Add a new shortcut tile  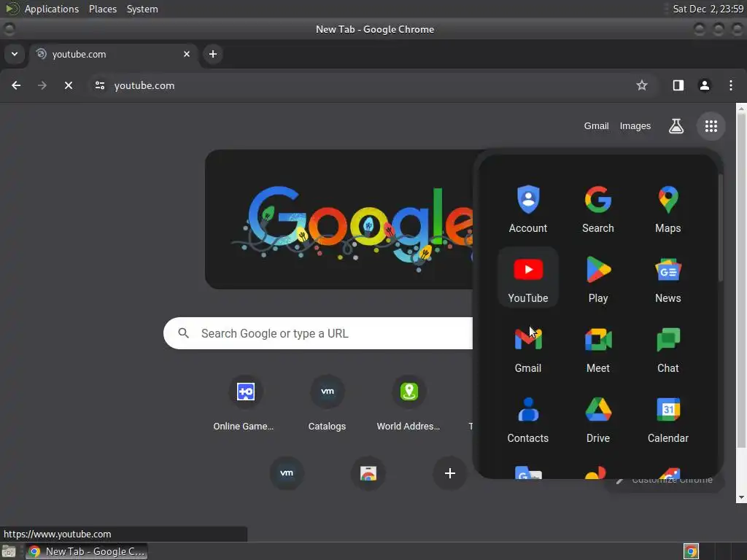449,472
